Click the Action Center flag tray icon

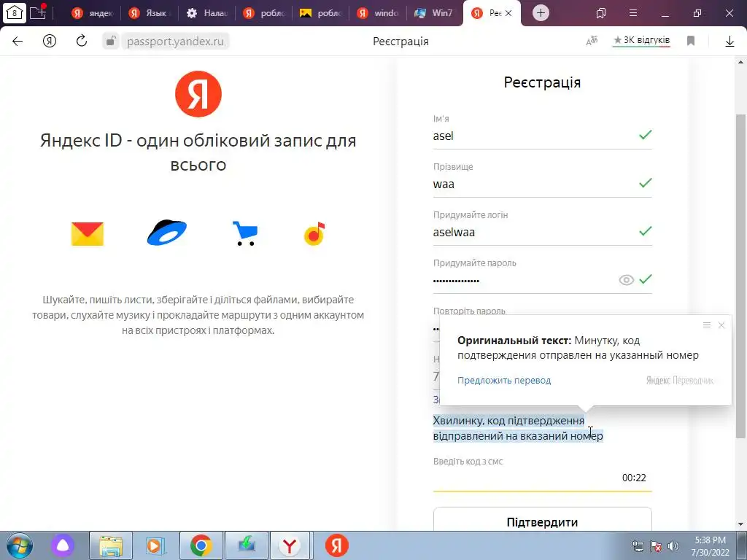pos(656,545)
